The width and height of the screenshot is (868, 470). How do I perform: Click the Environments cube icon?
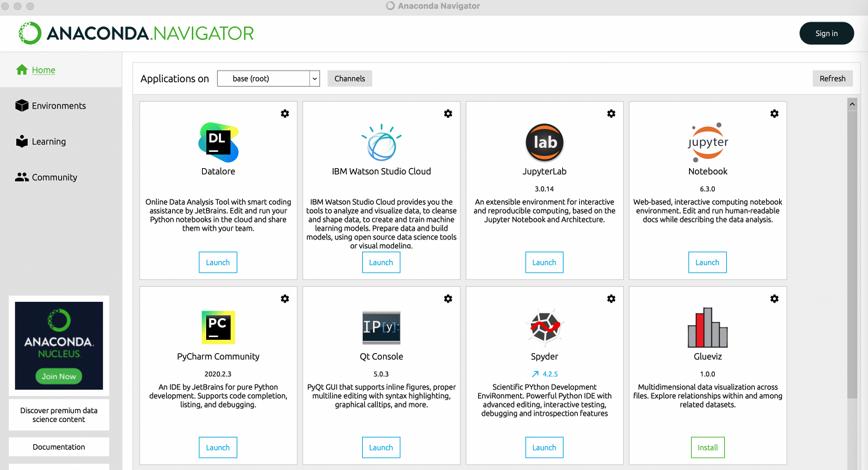pyautogui.click(x=22, y=106)
